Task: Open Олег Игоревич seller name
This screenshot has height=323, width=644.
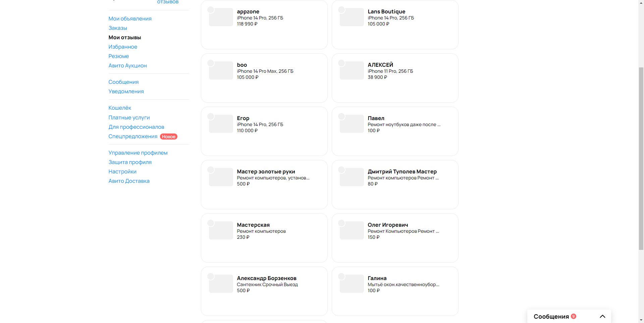Action: (388, 225)
